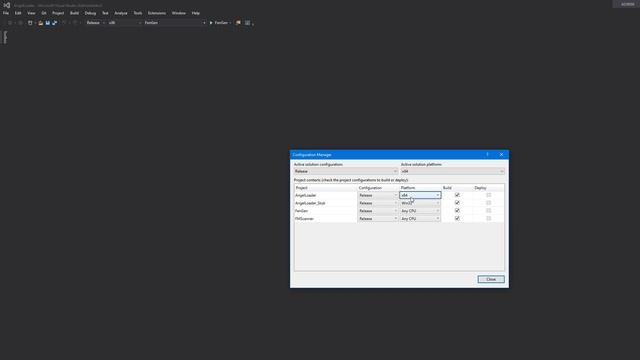640x360 pixels.
Task: Open the Analyze menu
Action: coord(121,13)
